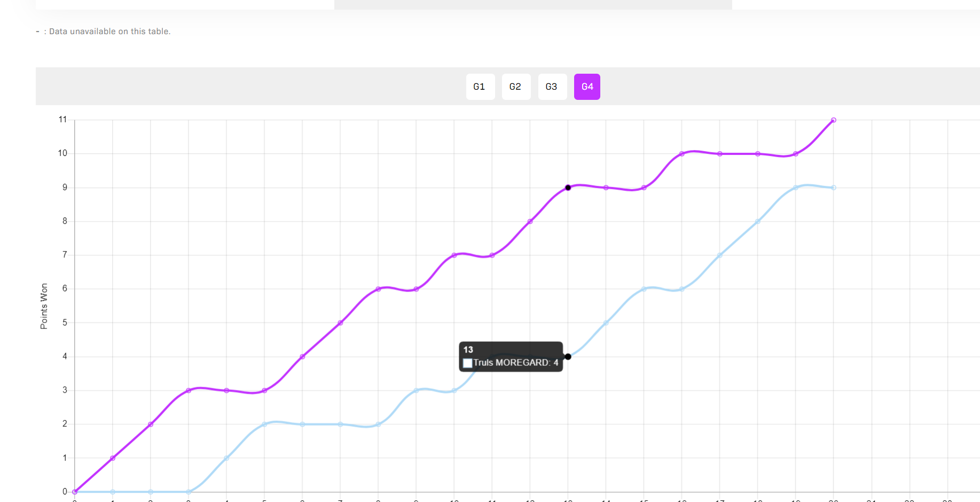Image resolution: width=980 pixels, height=502 pixels.
Task: Pick the purple line point at value 4
Action: pyautogui.click(x=302, y=356)
